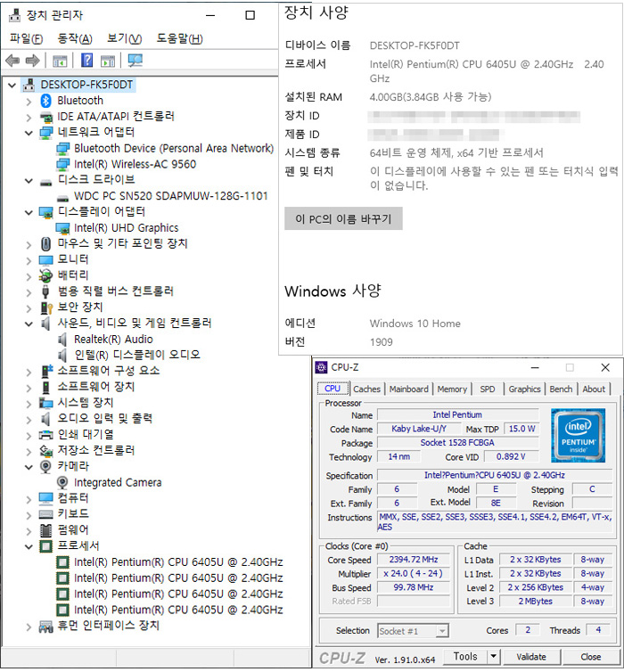This screenshot has width=624, height=672.
Task: Collapse the 디스크 드라이브 category
Action: tap(29, 181)
